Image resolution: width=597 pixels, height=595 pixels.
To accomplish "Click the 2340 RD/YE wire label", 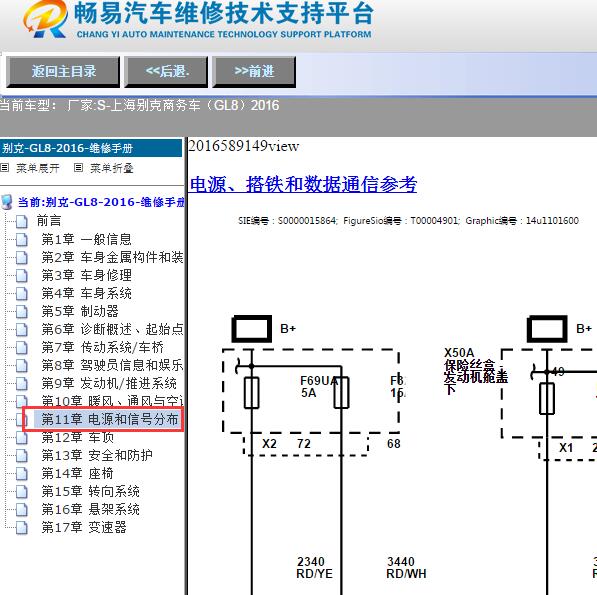I will 314,567.
